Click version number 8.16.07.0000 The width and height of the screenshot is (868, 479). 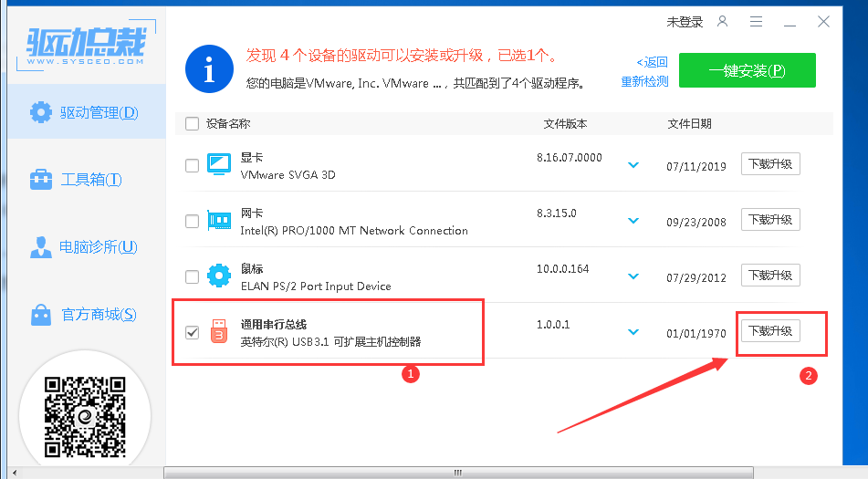tap(569, 158)
